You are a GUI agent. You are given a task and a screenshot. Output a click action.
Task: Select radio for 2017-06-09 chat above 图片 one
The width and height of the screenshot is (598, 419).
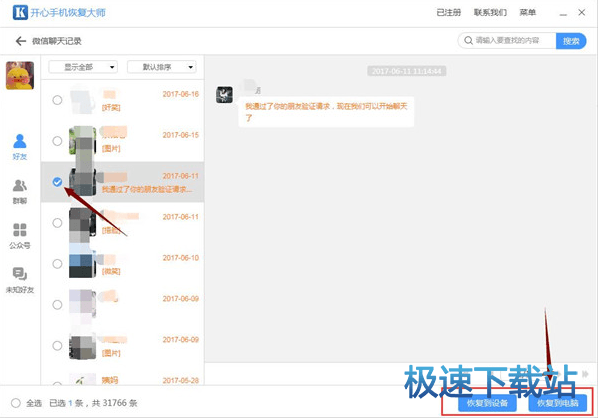[57, 305]
